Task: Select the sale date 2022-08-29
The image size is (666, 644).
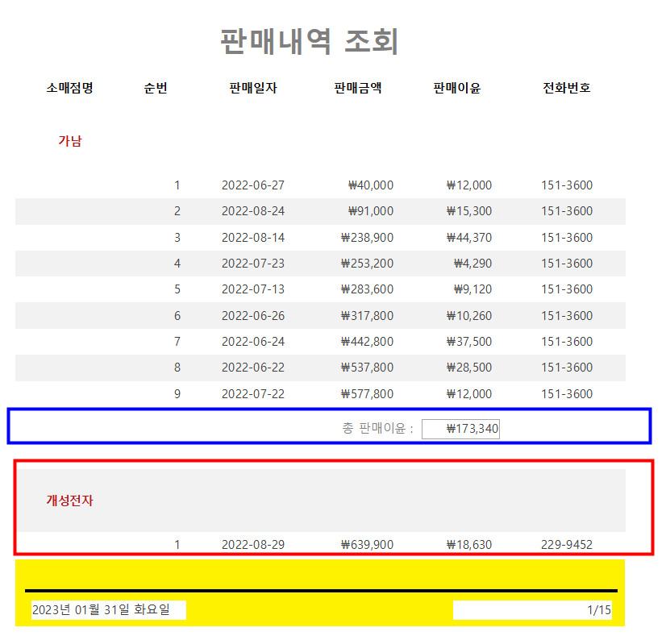Action: point(252,545)
